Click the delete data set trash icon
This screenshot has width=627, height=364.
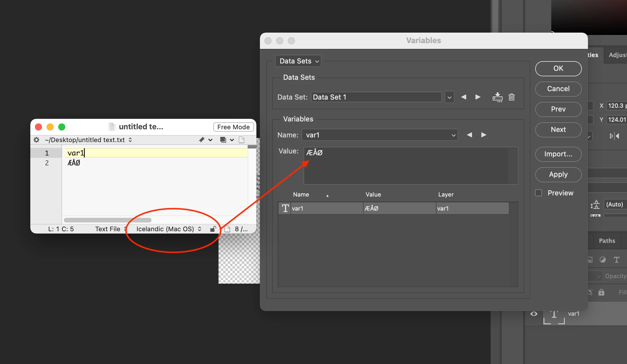pyautogui.click(x=512, y=97)
